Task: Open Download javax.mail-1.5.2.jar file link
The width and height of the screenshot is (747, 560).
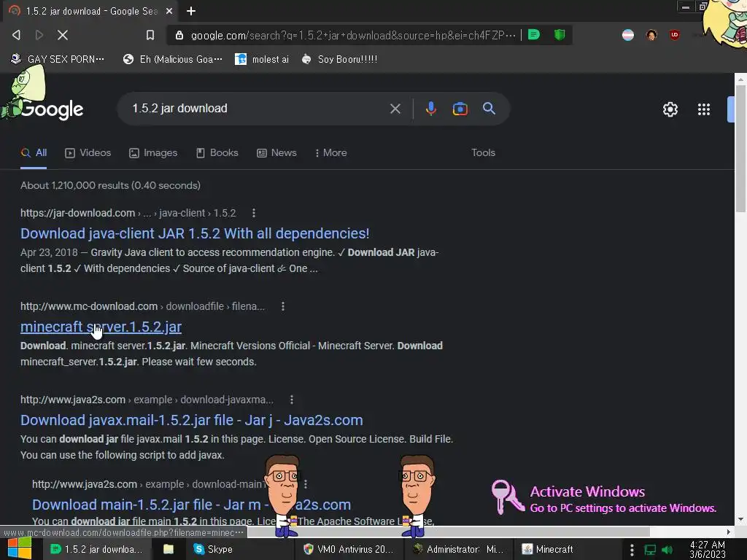Action: tap(192, 420)
